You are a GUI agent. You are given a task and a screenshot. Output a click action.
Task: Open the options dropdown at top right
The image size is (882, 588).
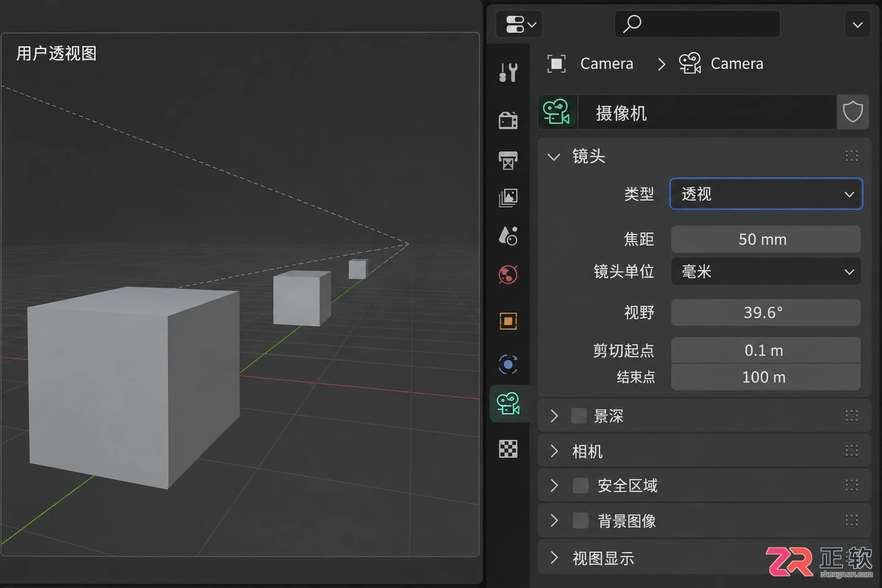point(858,24)
